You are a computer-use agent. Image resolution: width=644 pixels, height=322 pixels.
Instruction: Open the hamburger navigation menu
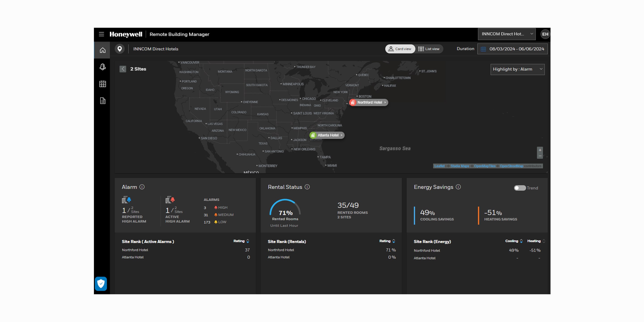[x=101, y=34]
